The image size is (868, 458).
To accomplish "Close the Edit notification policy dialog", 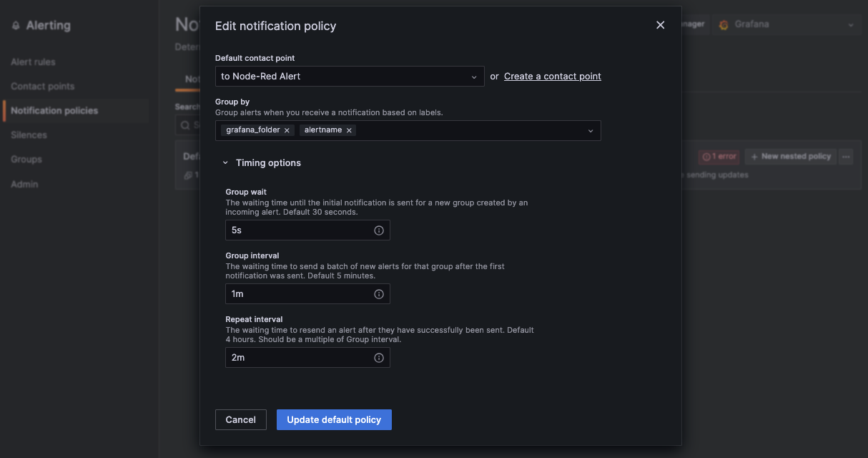I will point(660,26).
